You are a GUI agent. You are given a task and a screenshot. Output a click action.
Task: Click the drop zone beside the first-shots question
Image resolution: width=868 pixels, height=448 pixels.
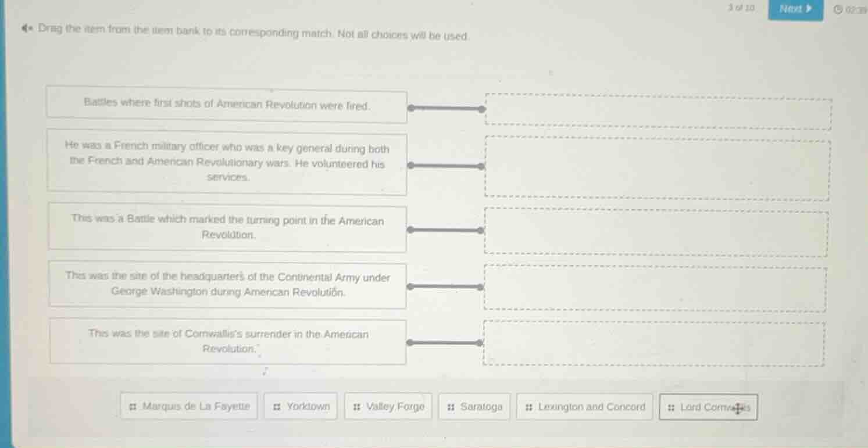[x=657, y=108]
